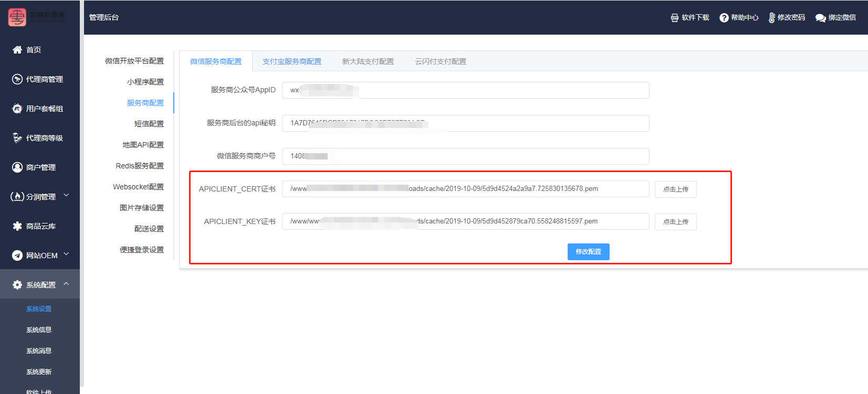
Task: Open the 云闪付支付配置 tab
Action: coord(441,61)
